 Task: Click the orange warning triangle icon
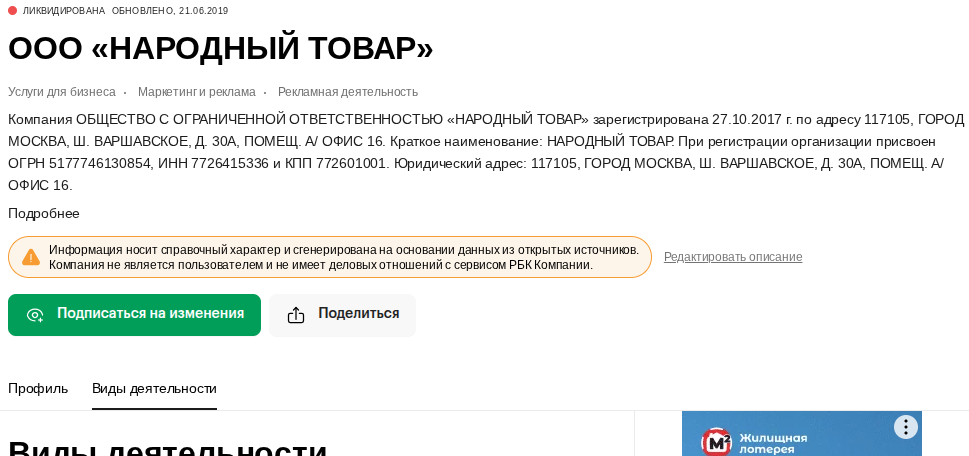(x=31, y=257)
